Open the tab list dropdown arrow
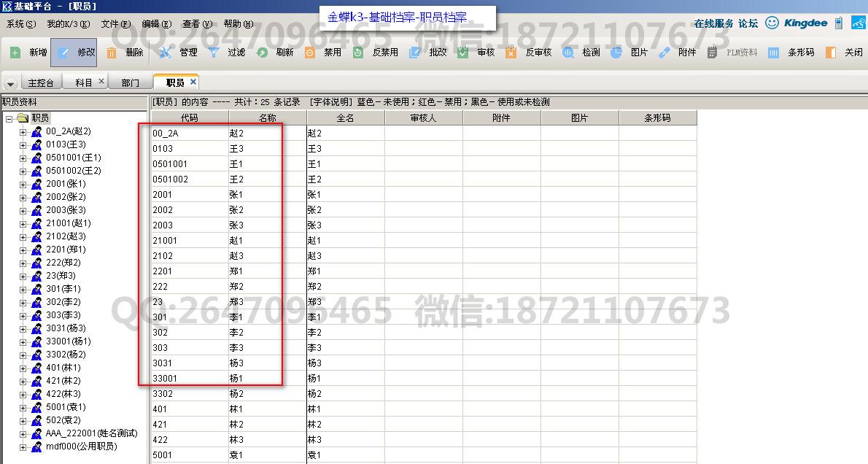 click(10, 84)
